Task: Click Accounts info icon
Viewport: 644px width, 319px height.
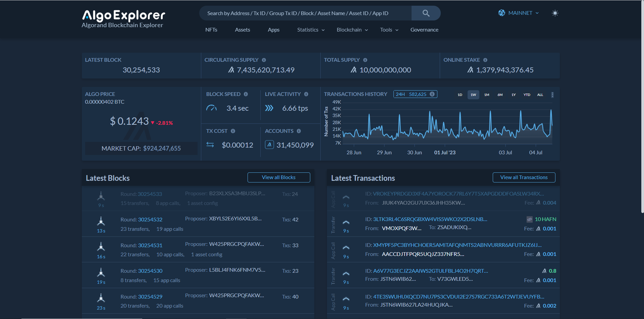Action: click(x=299, y=131)
